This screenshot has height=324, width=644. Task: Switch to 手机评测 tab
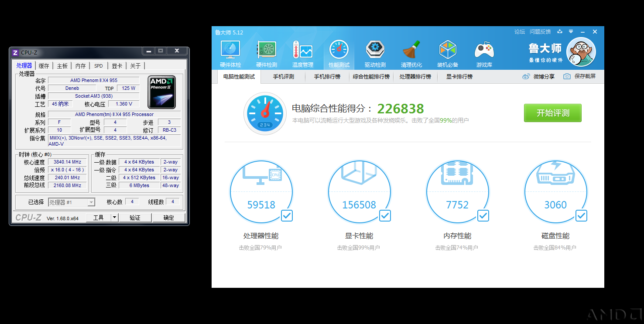284,76
